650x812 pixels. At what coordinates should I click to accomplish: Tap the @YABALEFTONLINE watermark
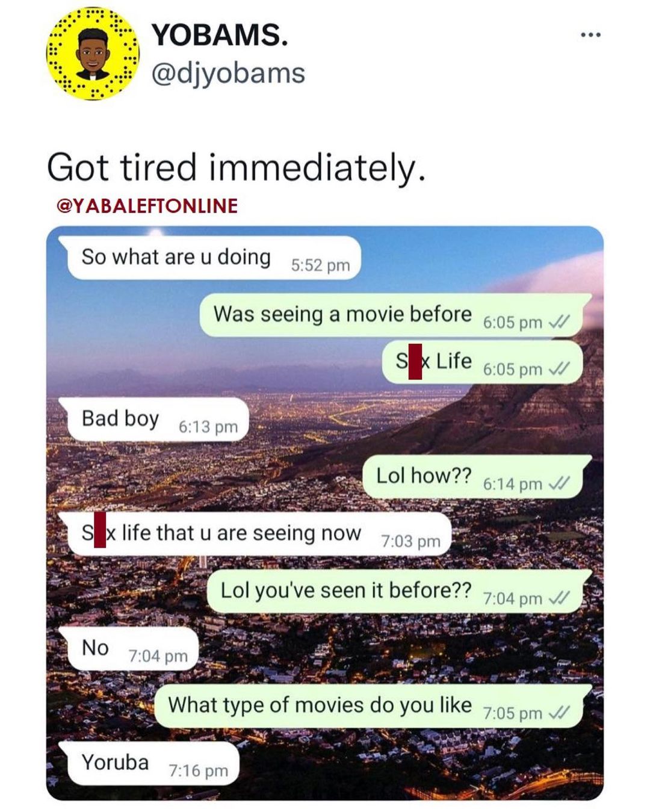coord(147,206)
